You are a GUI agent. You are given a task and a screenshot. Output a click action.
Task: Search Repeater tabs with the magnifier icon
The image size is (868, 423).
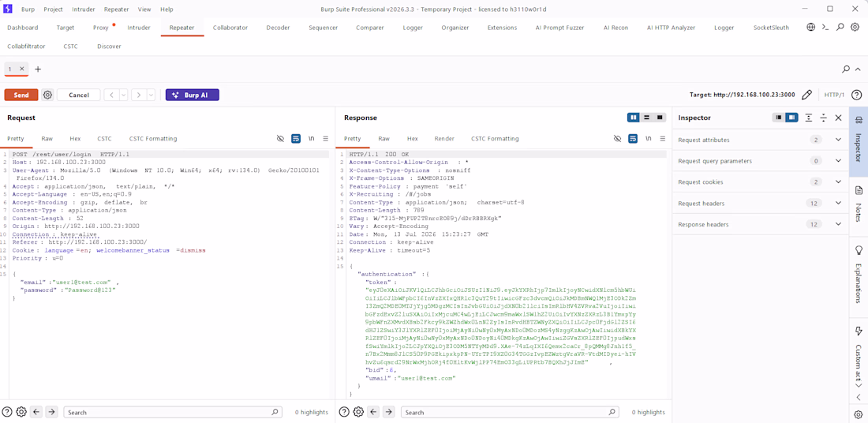point(846,69)
